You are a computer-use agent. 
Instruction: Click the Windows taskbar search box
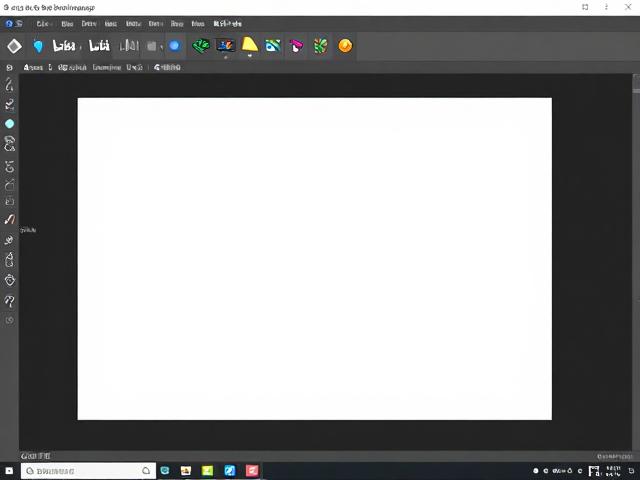click(88, 471)
